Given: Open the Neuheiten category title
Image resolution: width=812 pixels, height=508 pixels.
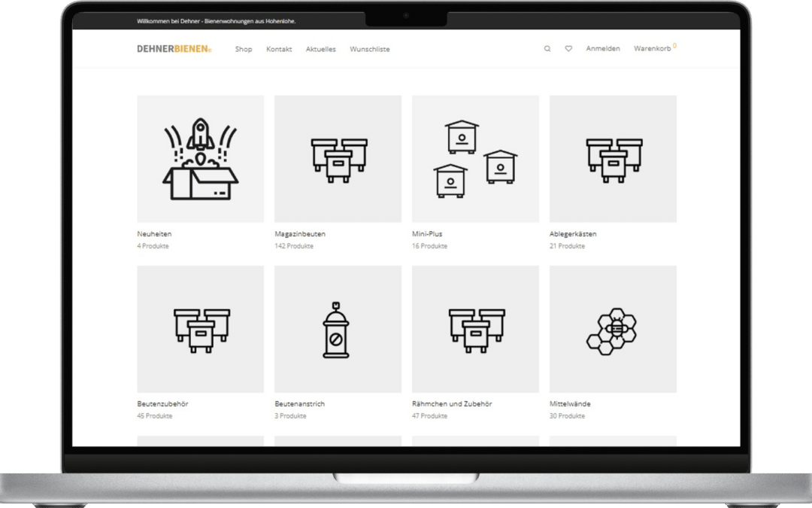Looking at the screenshot, I should click(154, 234).
